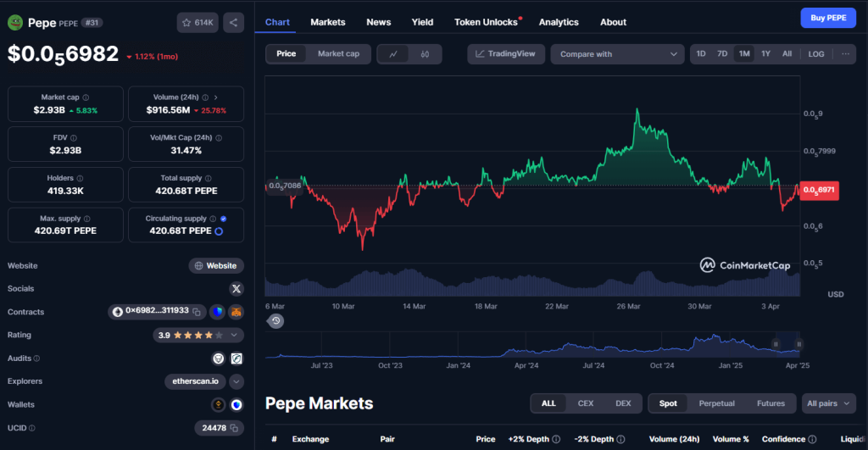The image size is (868, 450).
Task: Toggle LOG scale on chart
Action: (x=816, y=54)
